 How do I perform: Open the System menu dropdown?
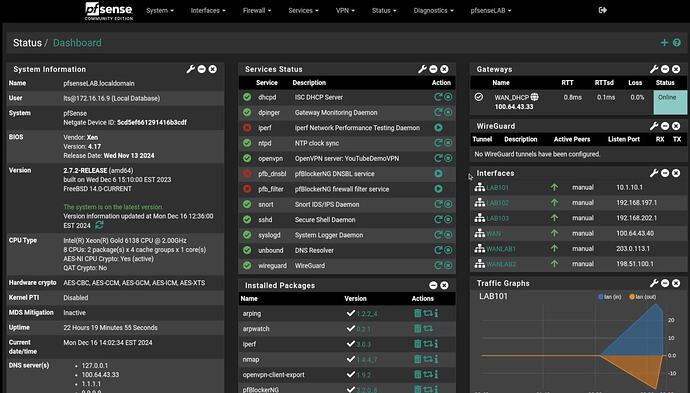pyautogui.click(x=160, y=11)
